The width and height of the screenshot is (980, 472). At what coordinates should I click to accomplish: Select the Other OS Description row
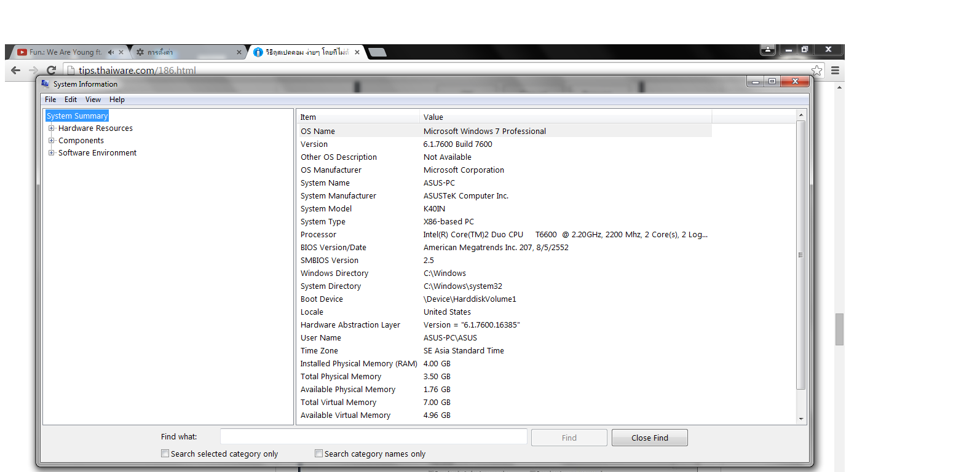point(504,157)
